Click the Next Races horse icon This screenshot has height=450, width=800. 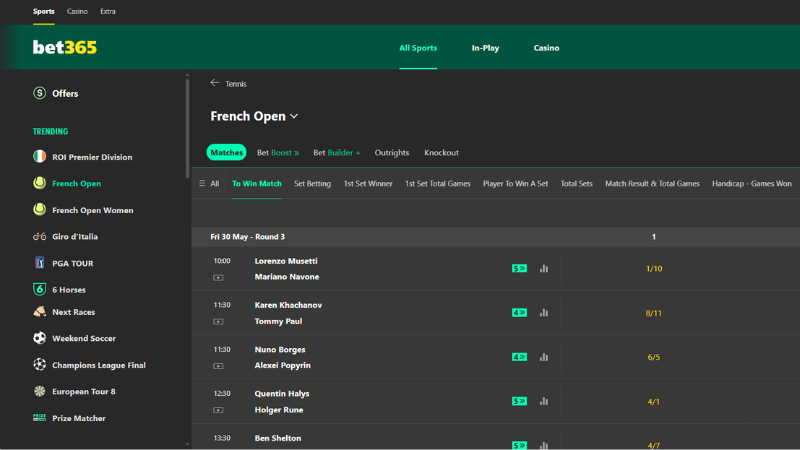pos(39,312)
